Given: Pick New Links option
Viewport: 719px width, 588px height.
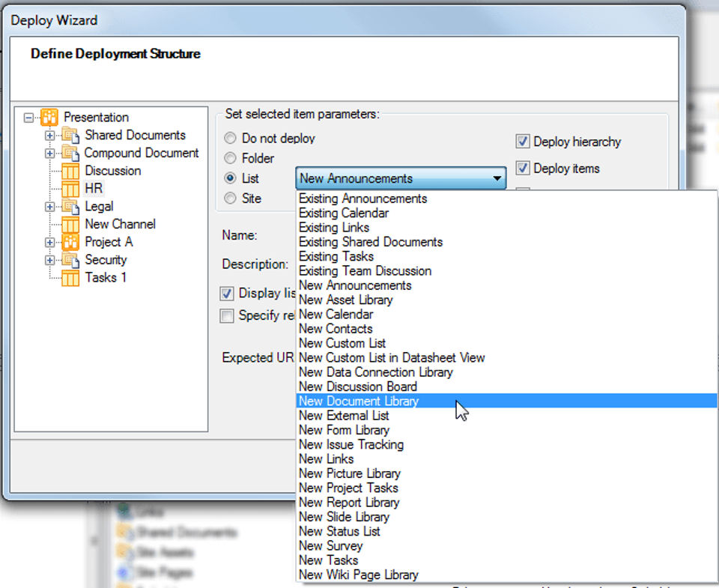Looking at the screenshot, I should tap(507, 459).
